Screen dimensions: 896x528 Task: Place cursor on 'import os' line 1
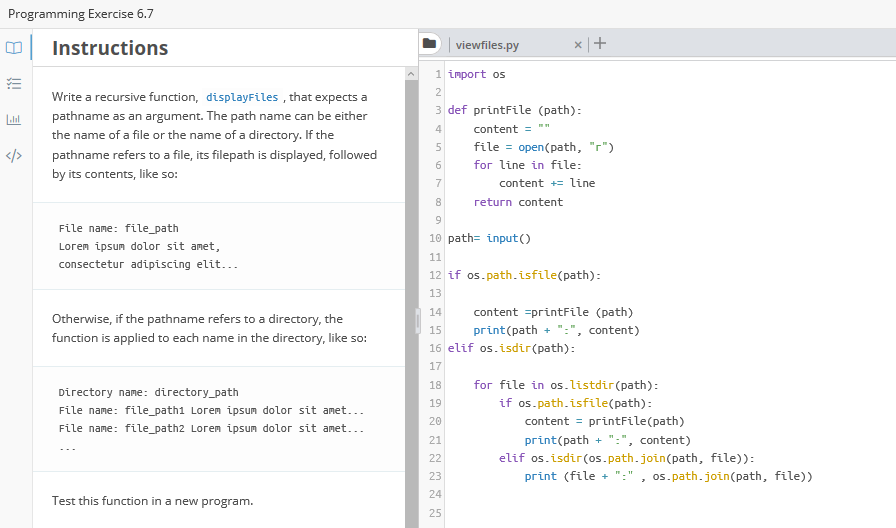[x=477, y=74]
